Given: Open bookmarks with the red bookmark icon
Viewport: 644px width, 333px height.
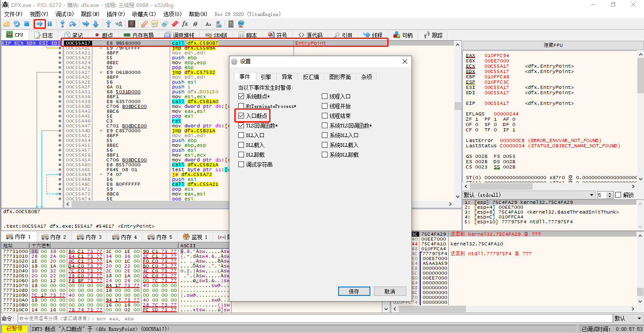Looking at the screenshot, I should pos(175,24).
